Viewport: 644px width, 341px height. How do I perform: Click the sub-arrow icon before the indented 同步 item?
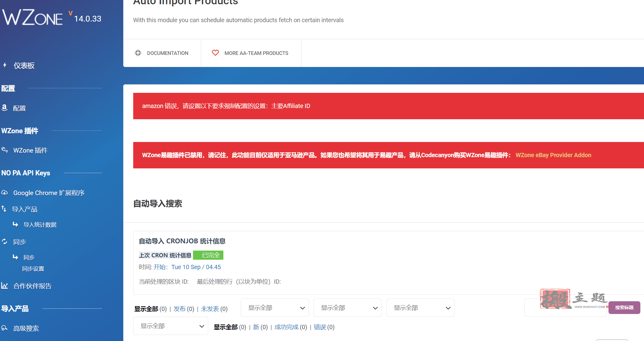point(15,257)
